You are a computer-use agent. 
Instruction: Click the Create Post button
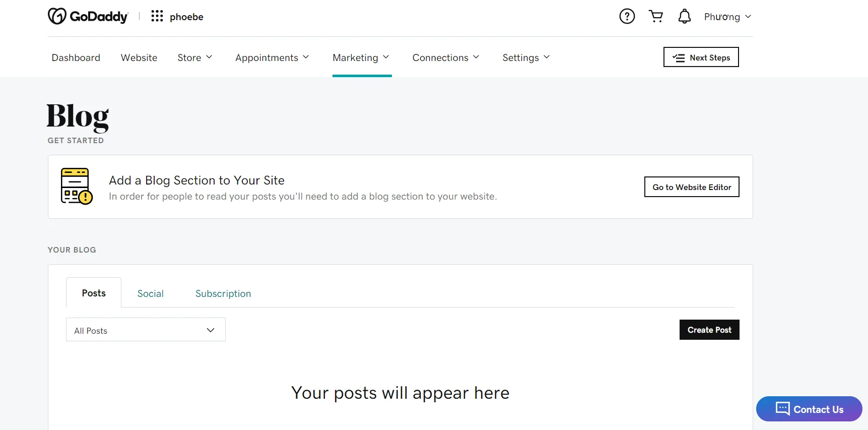point(709,330)
